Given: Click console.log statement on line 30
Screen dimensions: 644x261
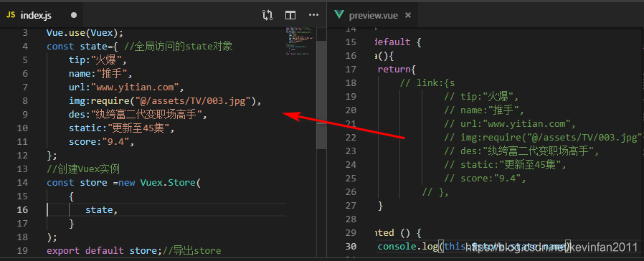Looking at the screenshot, I should 474,247.
